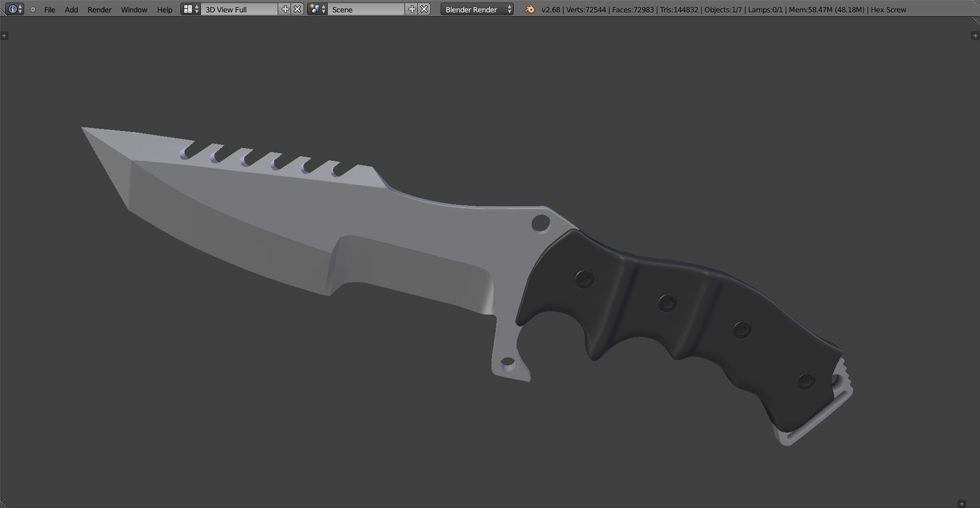Expand the properties region with the top-right plus
This screenshot has width=980, height=508.
tap(974, 36)
